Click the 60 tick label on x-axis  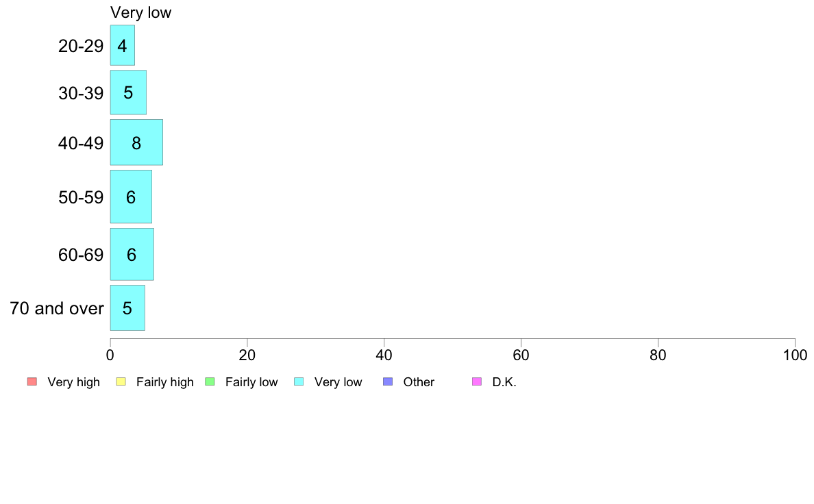point(521,355)
